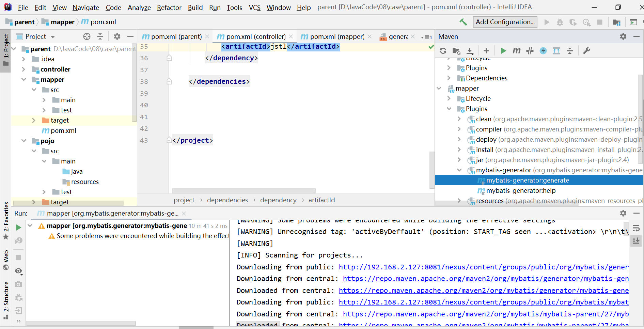Close the pom.xml (controller) tab
Image resolution: width=644 pixels, height=329 pixels.
coord(291,36)
